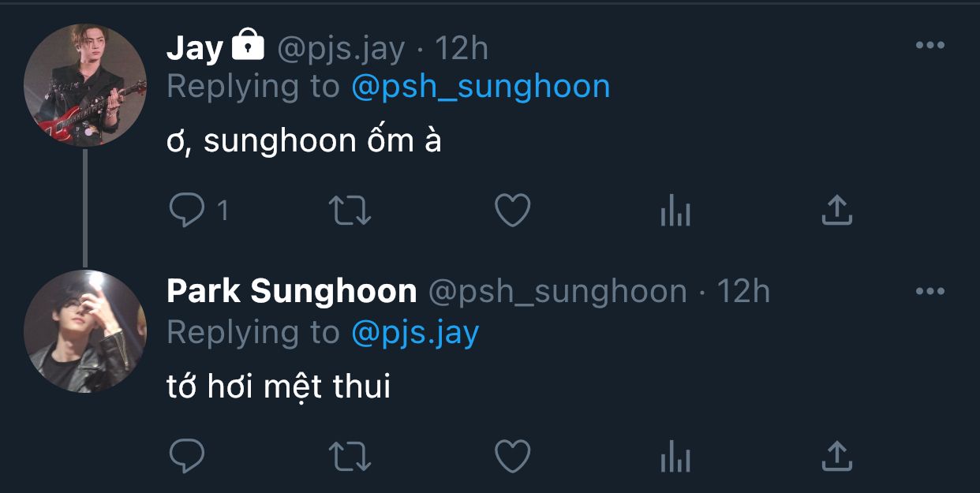View analytics icon on Park Sunghoon's reply
Image resolution: width=980 pixels, height=493 pixels.
[x=675, y=457]
